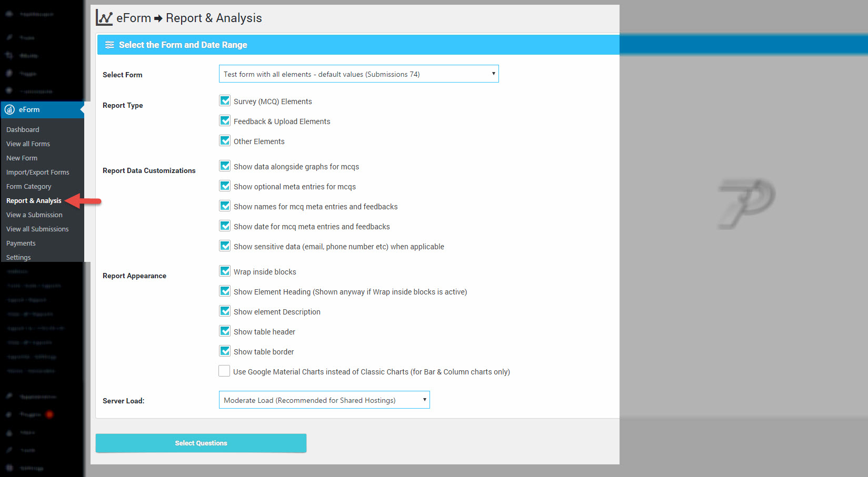
Task: Enable Google Material Charts option
Action: pyautogui.click(x=224, y=371)
